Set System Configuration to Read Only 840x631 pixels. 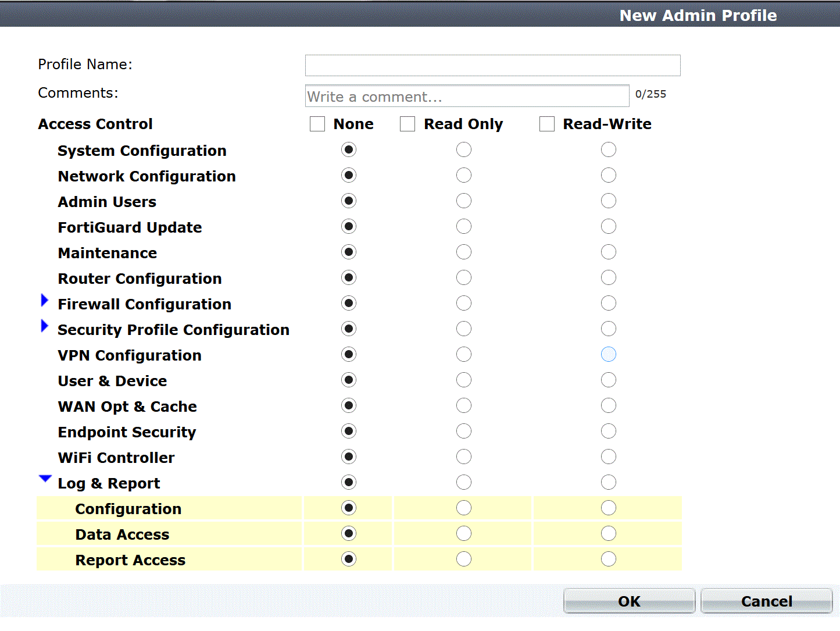[x=464, y=150]
